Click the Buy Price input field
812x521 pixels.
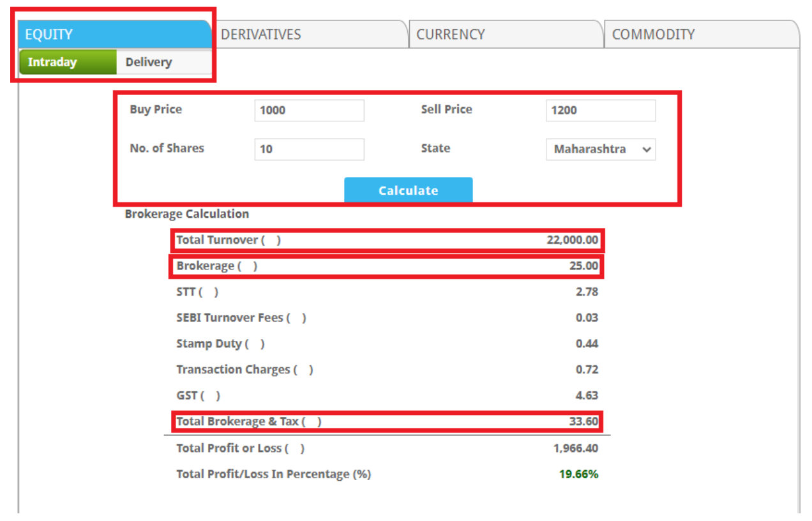(309, 110)
